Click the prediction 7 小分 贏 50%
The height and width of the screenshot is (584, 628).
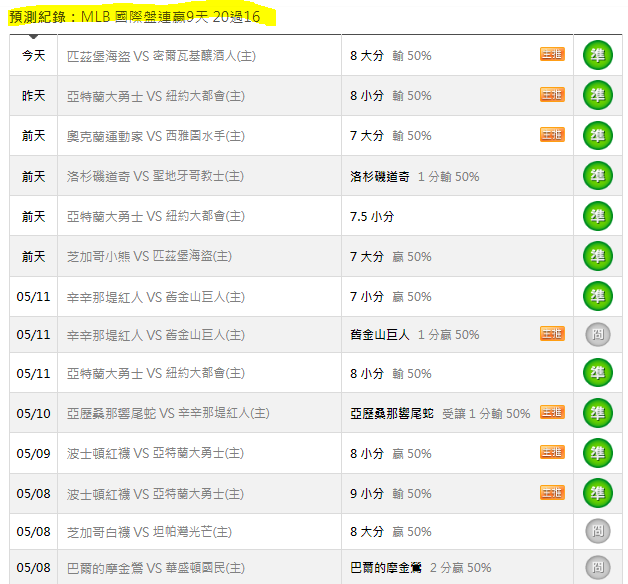(390, 297)
